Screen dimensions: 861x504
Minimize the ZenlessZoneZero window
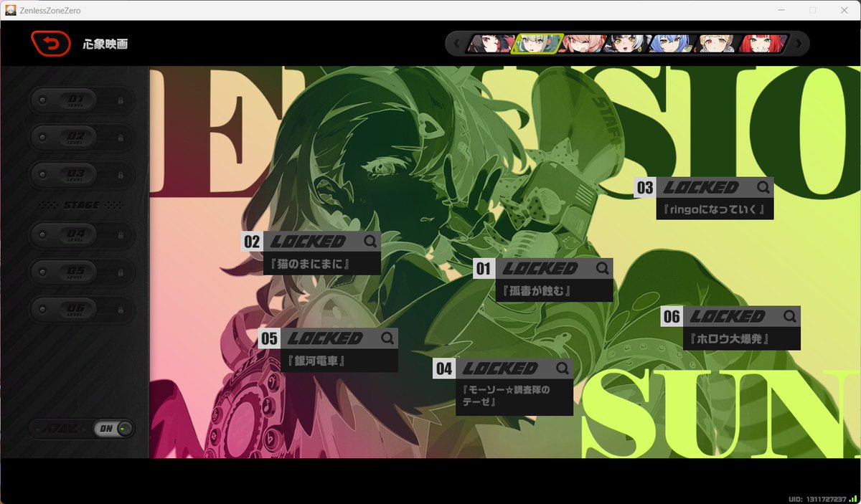pos(781,10)
